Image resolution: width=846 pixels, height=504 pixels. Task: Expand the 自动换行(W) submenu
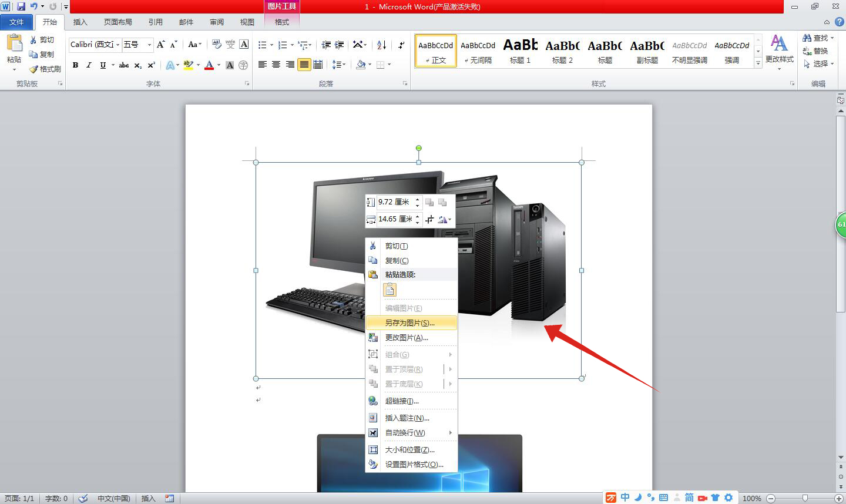[411, 432]
